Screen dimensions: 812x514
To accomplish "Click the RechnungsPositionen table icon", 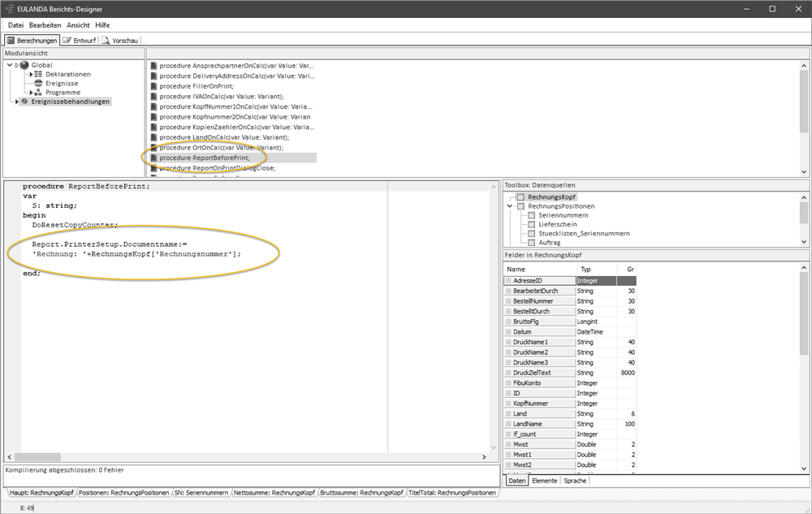I will 520,206.
